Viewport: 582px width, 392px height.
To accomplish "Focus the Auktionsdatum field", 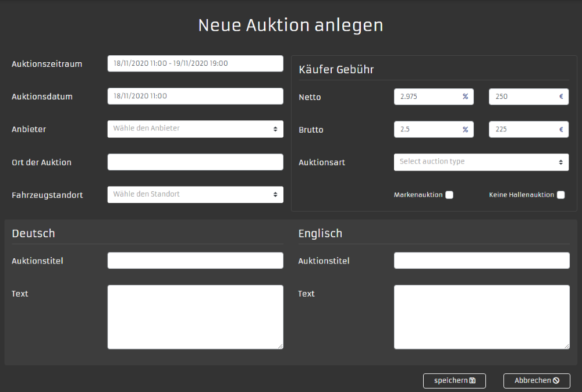I will click(195, 97).
